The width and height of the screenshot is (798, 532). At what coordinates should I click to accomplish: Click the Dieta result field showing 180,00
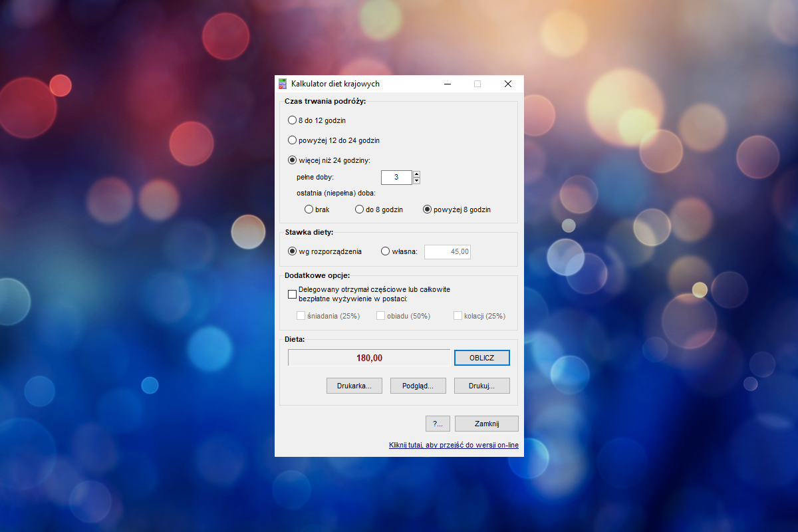369,358
